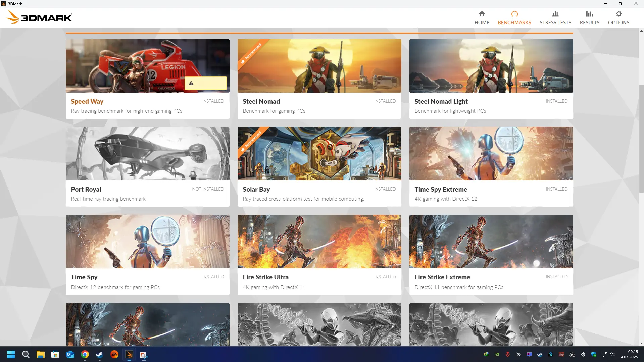Go to the Home tab
644x362 pixels.
(482, 18)
